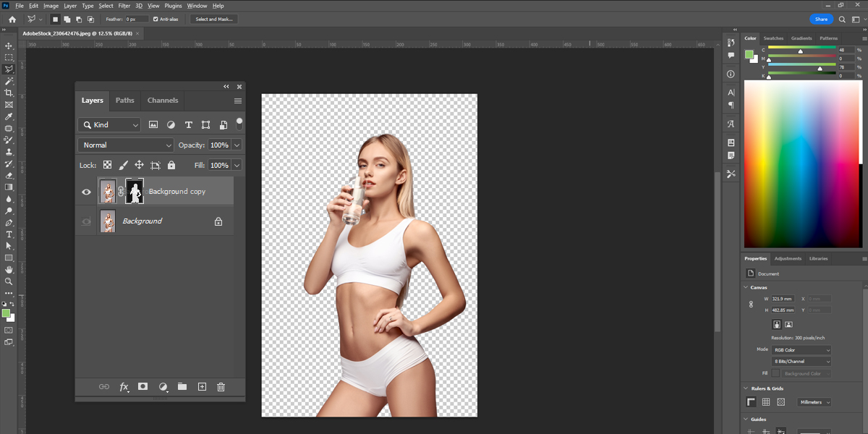
Task: Toggle Lock transparent pixels
Action: click(107, 165)
